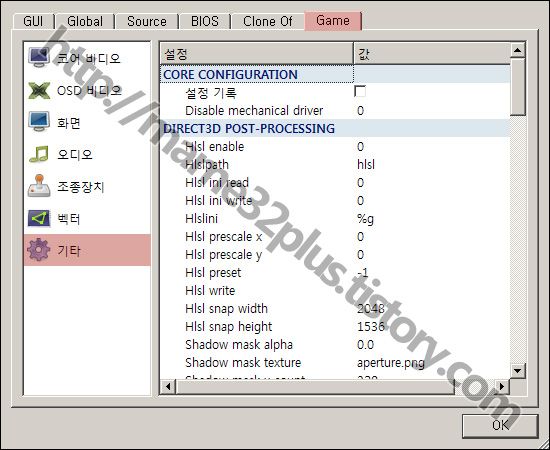Select the Disable mechanical driver row
The height and width of the screenshot is (450, 550).
335,110
